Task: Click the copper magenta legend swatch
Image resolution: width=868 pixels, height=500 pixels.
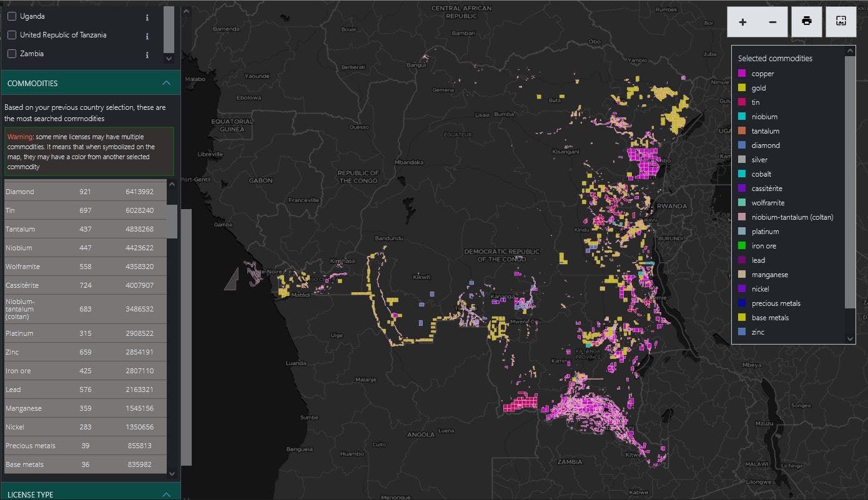Action: coord(742,74)
